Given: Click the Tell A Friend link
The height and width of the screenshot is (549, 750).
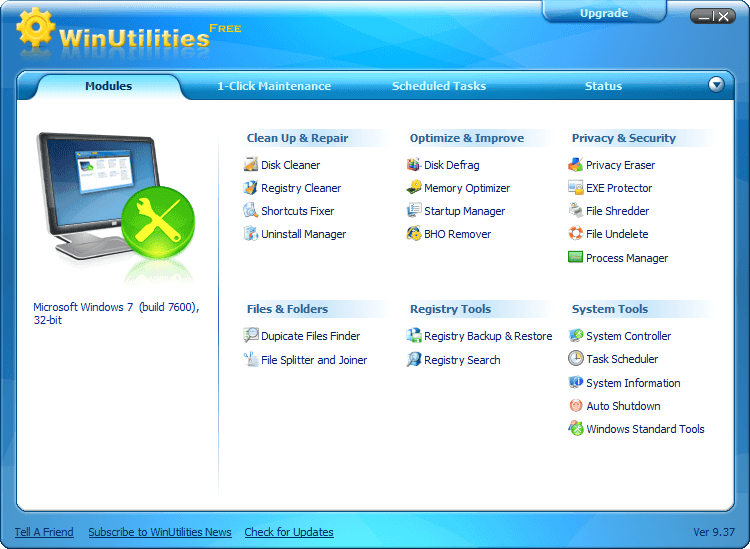Looking at the screenshot, I should point(44,532).
